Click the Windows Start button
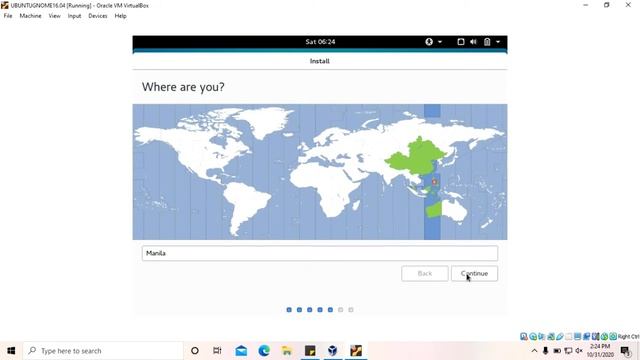This screenshot has width=640, height=360. click(11, 351)
